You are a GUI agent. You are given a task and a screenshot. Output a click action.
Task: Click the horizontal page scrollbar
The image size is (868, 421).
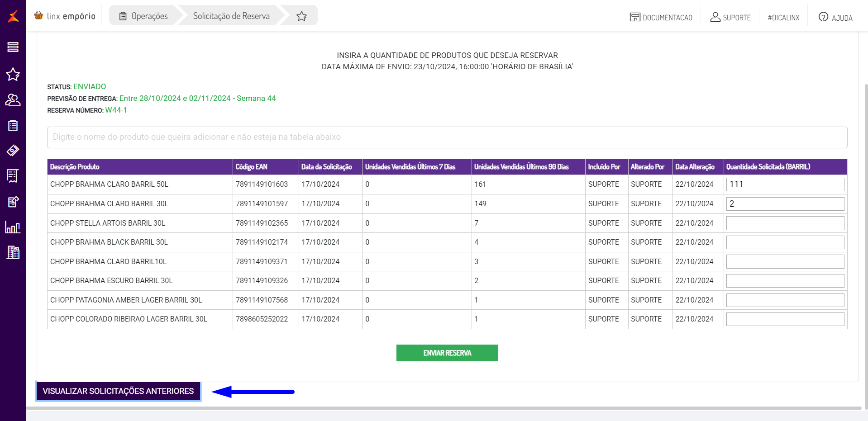[444, 408]
